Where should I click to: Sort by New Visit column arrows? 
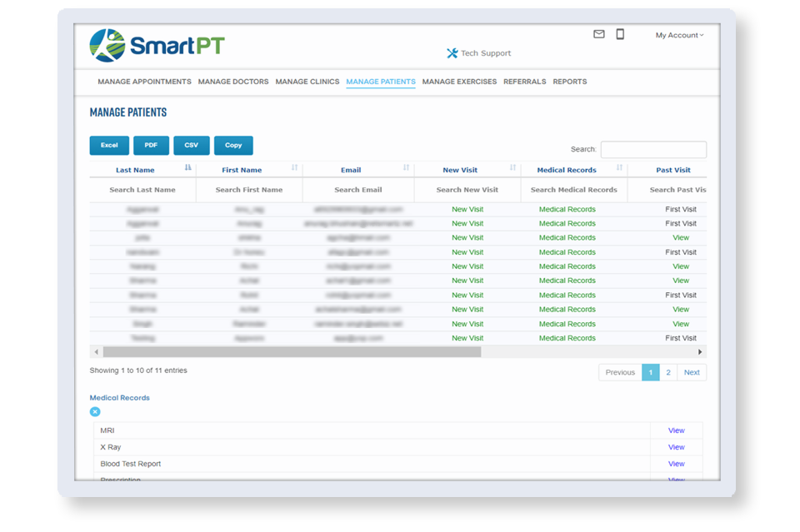[512, 169]
